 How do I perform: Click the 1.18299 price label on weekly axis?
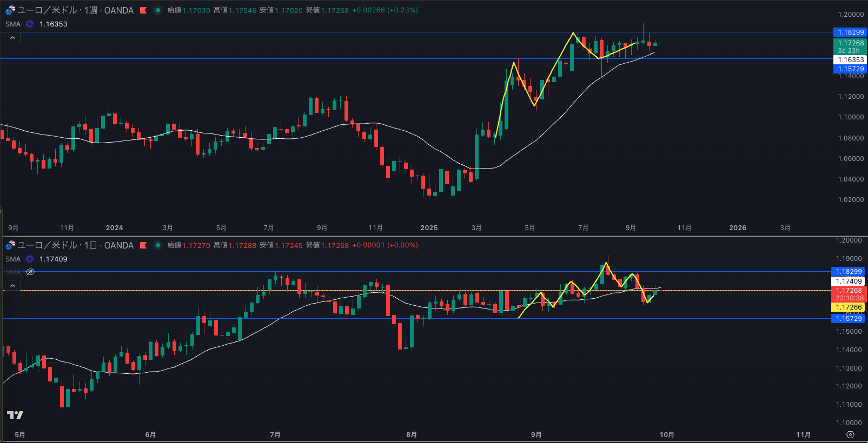(x=851, y=32)
